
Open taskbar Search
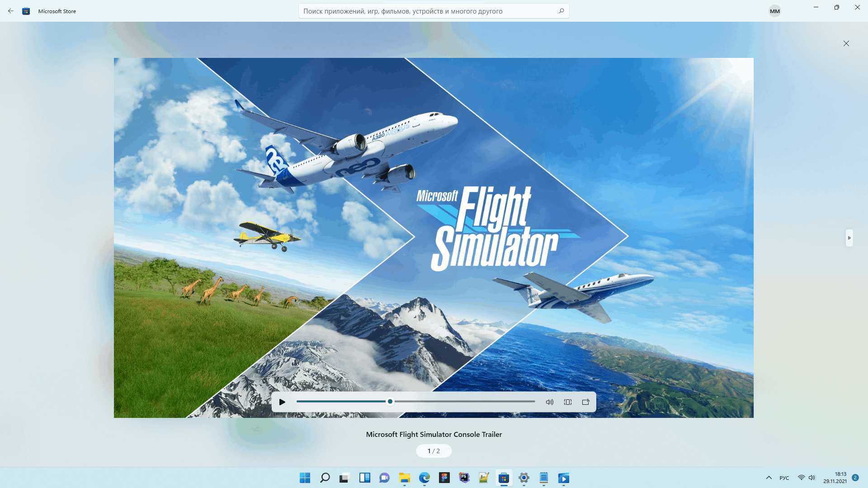(x=325, y=478)
